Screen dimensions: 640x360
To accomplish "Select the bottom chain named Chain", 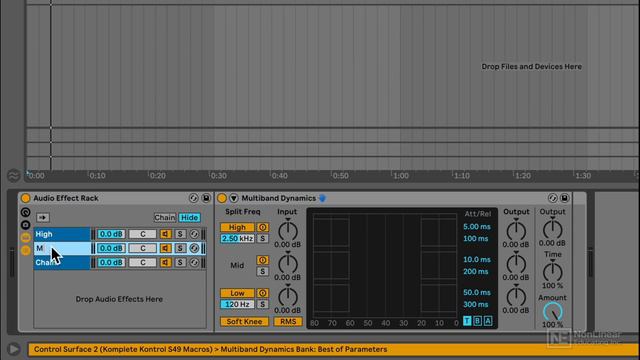I will click(x=62, y=262).
